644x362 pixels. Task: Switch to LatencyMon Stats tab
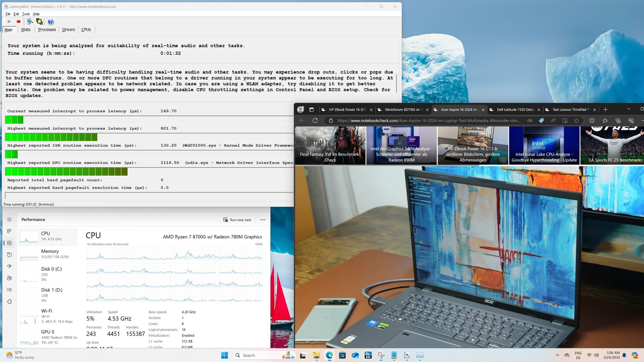click(25, 29)
